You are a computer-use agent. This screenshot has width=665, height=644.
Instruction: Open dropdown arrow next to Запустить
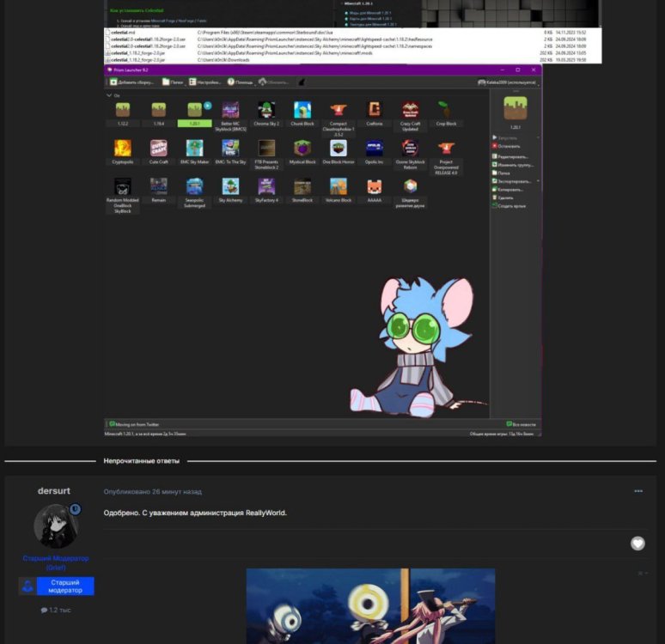pyautogui.click(x=538, y=137)
